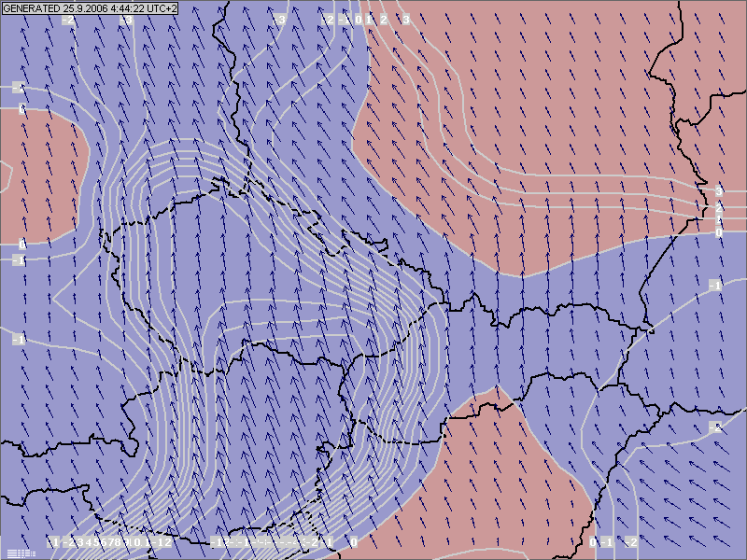This screenshot has height=560, width=747.
Task: Click the 3 contour label on right edge
Action: [x=718, y=190]
